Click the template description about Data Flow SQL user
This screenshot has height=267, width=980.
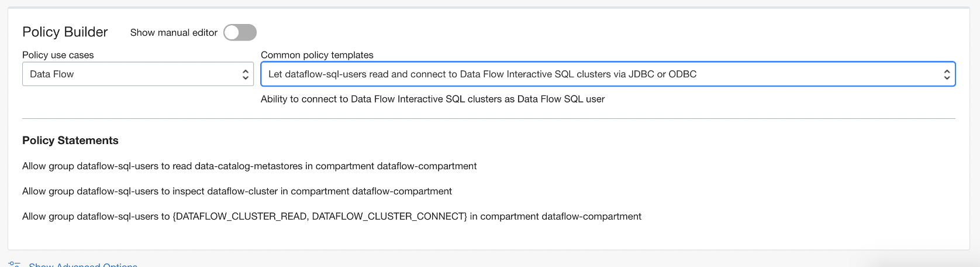(x=433, y=99)
